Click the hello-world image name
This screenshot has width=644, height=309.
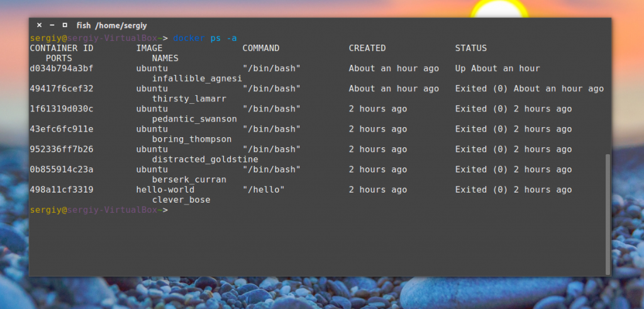click(x=165, y=189)
